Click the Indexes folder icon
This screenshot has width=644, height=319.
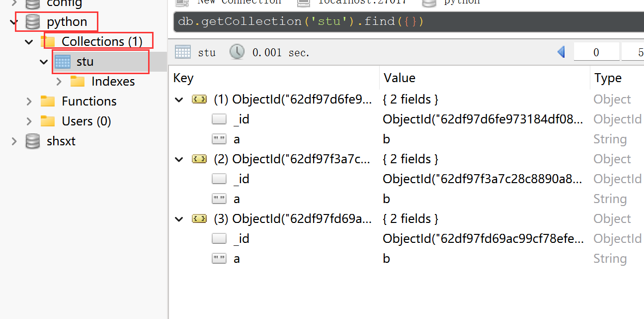(78, 82)
